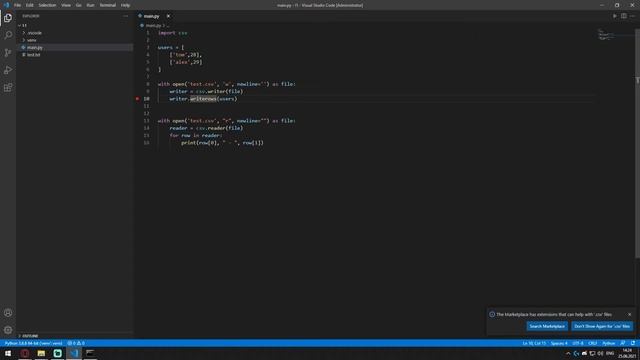
Task: Select the Visual Studio Code taskbar icon
Action: [74, 353]
